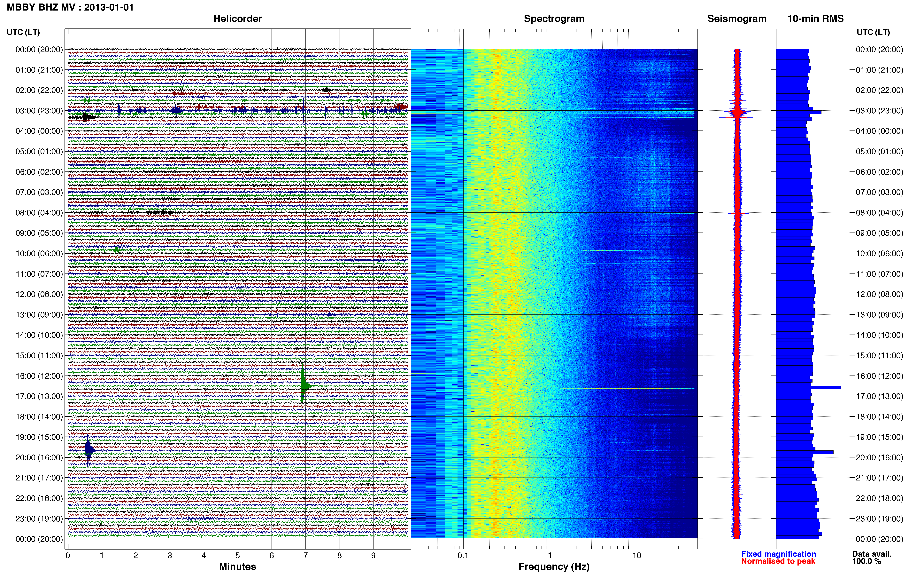This screenshot has height=578, width=924.
Task: Click the '5' minutes tick label
Action: click(238, 555)
